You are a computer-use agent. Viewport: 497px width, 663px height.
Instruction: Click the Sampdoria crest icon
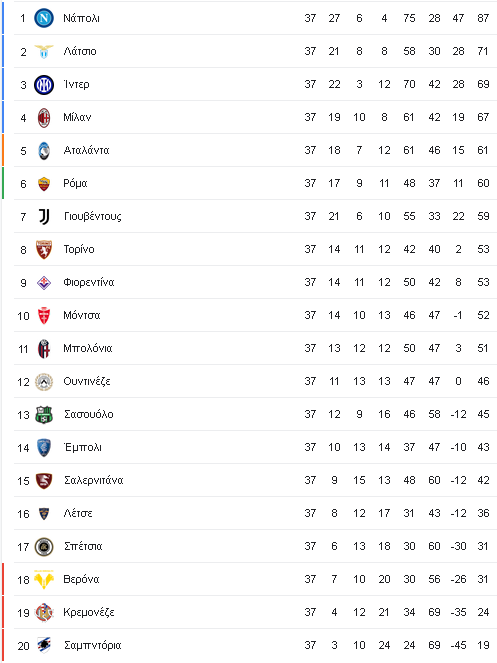(44, 645)
